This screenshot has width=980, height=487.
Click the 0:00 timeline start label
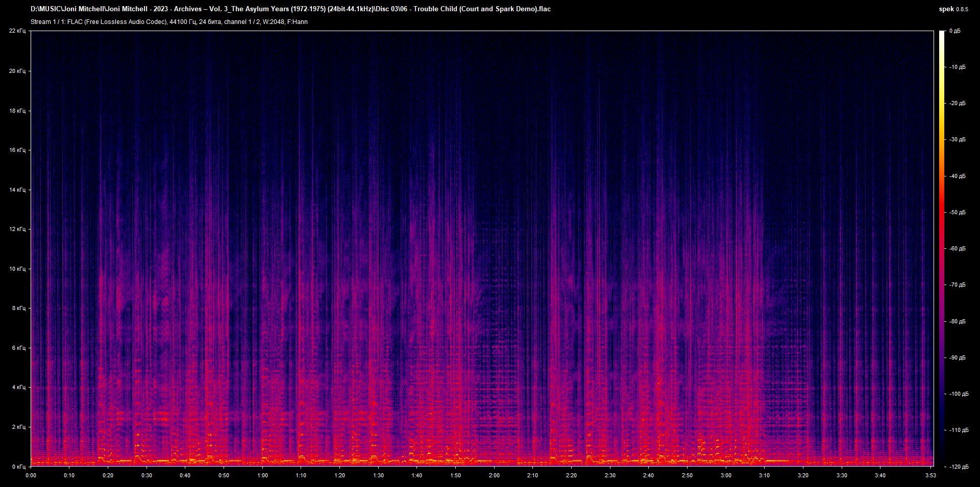pos(31,475)
